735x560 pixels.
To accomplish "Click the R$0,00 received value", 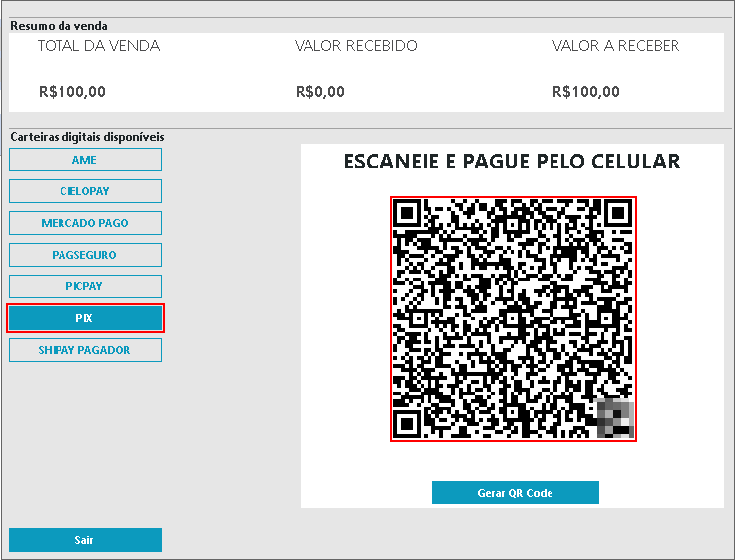I will click(320, 92).
